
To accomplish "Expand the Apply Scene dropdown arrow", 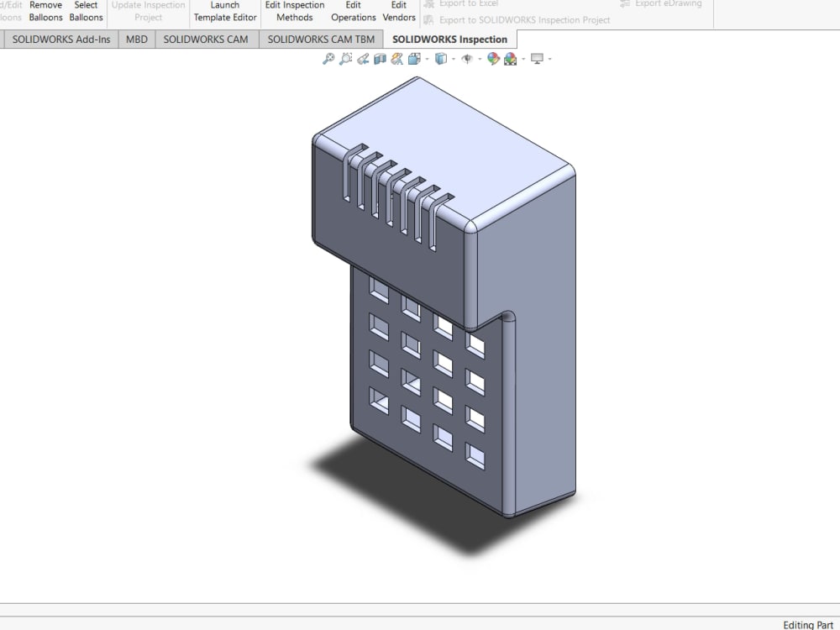I will (522, 59).
